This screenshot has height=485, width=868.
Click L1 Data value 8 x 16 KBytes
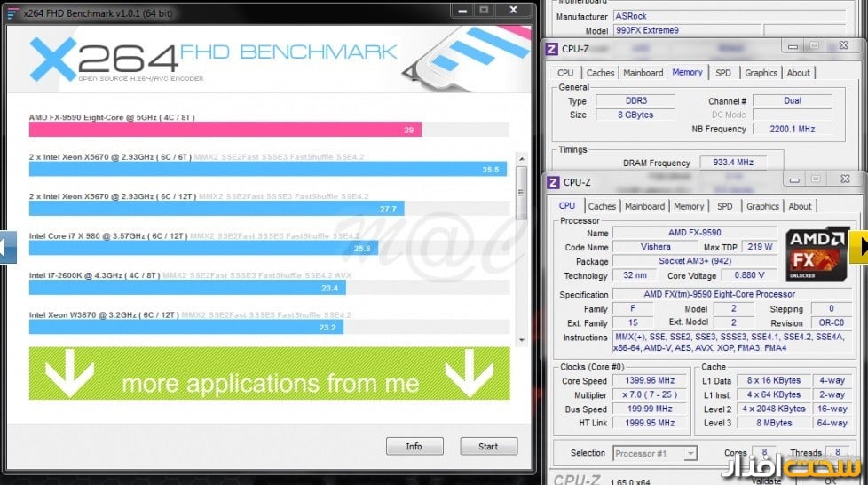click(773, 381)
